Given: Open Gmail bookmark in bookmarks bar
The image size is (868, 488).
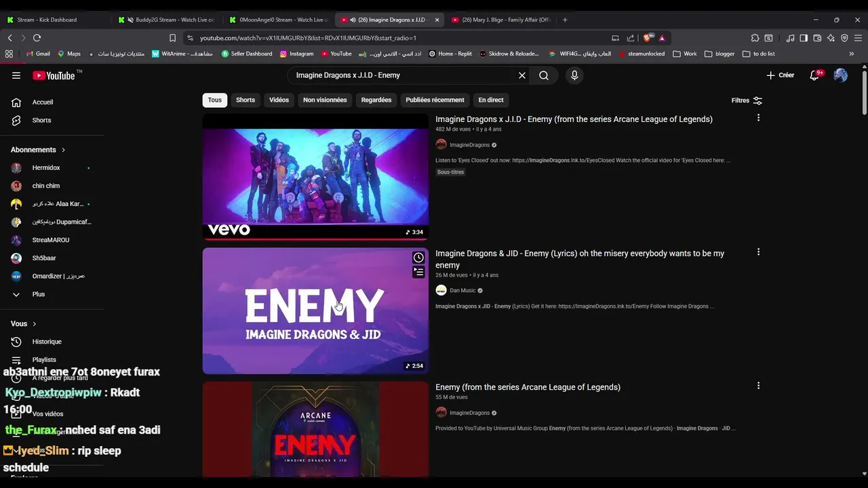Looking at the screenshot, I should pyautogui.click(x=38, y=54).
